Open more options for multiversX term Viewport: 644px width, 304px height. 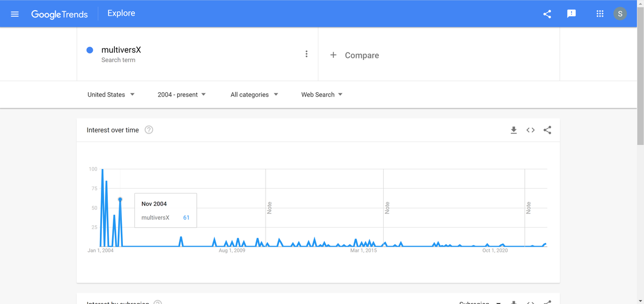point(306,54)
